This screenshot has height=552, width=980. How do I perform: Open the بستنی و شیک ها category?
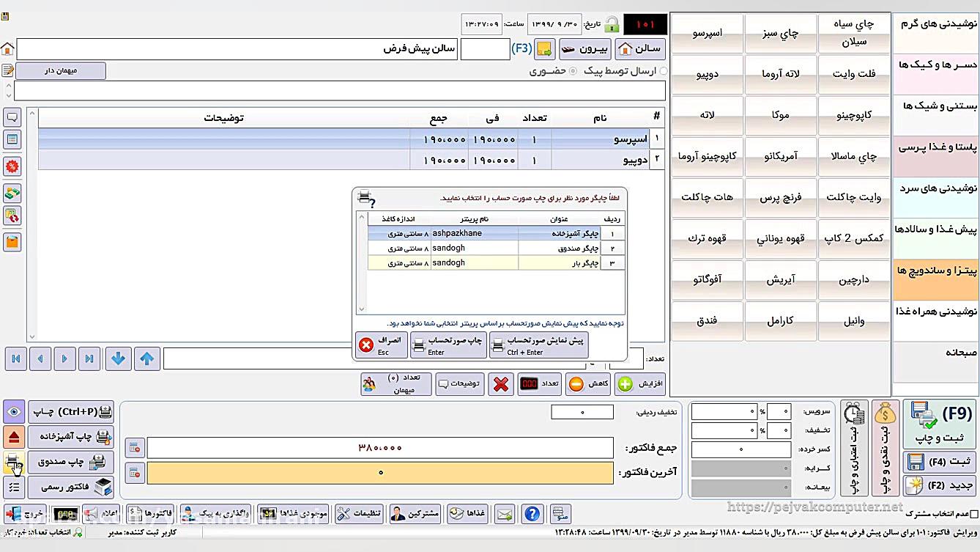pos(936,114)
